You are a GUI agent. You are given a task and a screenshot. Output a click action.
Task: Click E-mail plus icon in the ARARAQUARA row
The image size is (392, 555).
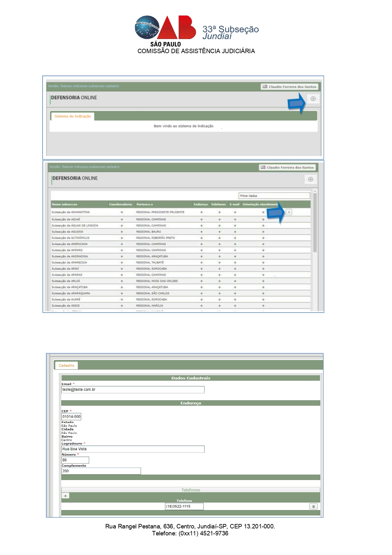[235, 293]
